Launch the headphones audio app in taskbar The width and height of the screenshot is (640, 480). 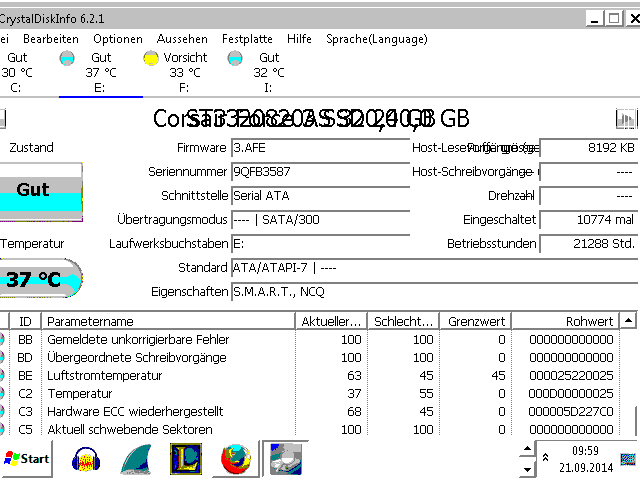coord(86,459)
